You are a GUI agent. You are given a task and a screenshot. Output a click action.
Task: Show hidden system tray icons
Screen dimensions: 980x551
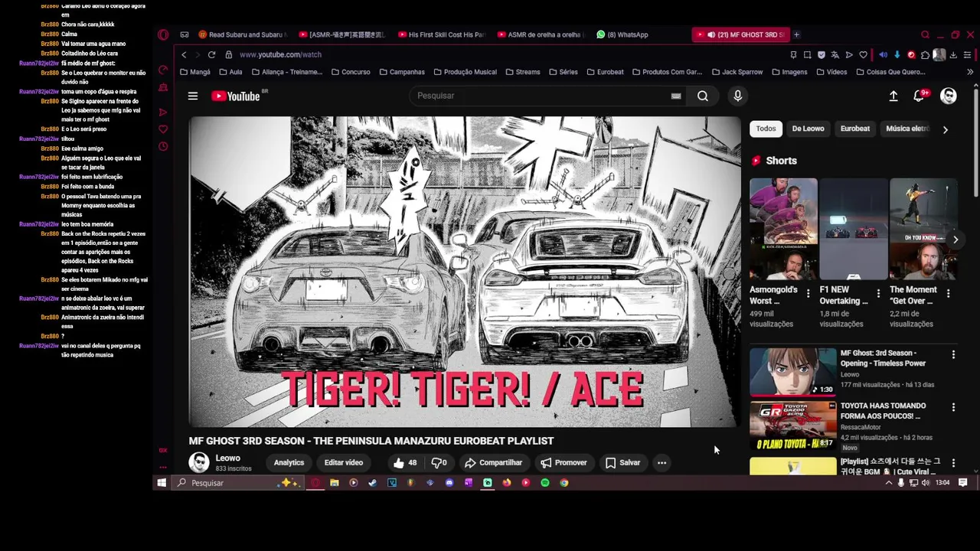(x=889, y=483)
